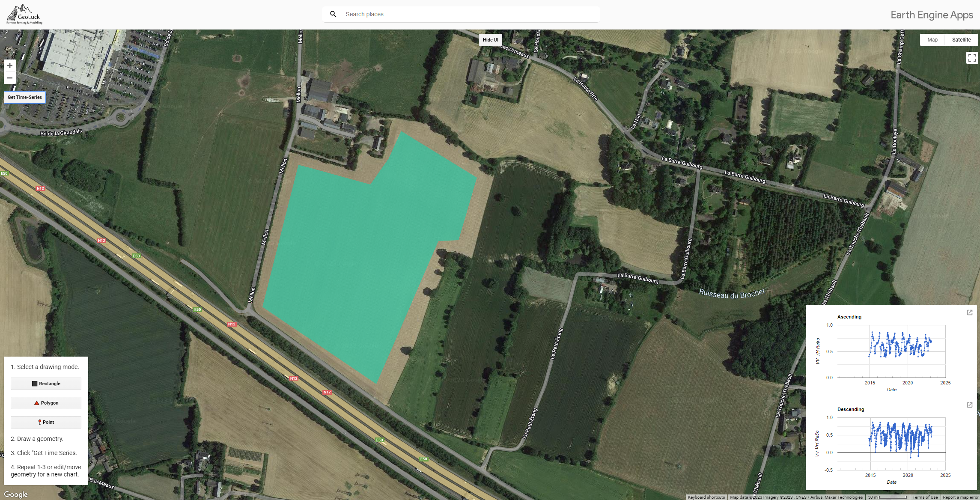Select Rectangle drawing mode
Image resolution: width=980 pixels, height=500 pixels.
tap(46, 384)
